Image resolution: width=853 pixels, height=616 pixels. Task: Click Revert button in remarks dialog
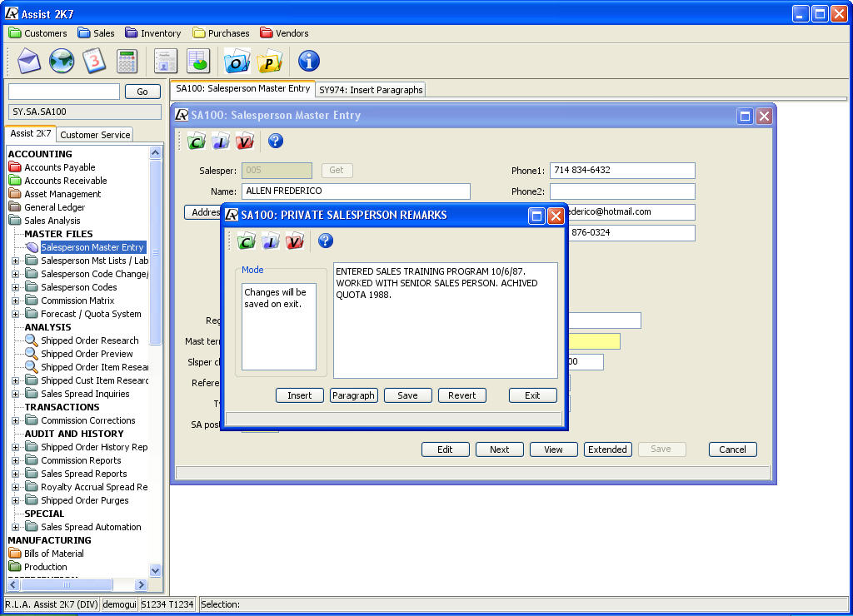(x=461, y=395)
